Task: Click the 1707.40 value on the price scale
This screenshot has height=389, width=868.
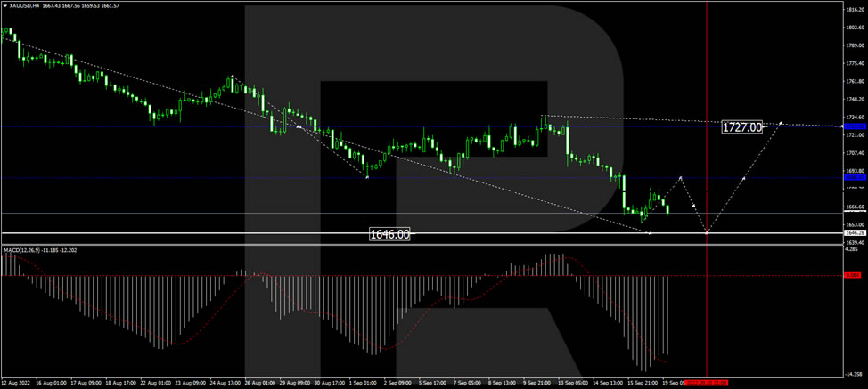Action: click(x=855, y=153)
